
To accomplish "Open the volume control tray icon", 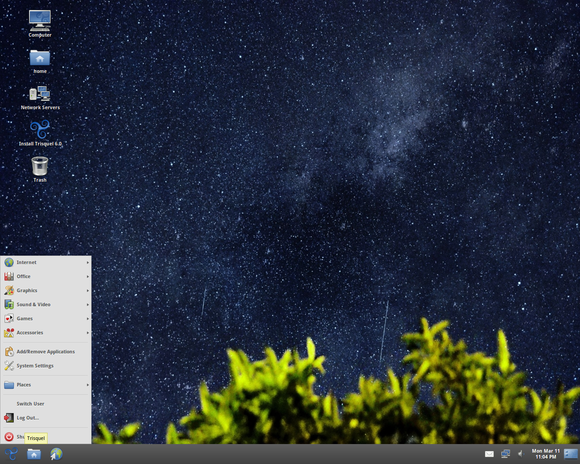I will pyautogui.click(x=521, y=454).
